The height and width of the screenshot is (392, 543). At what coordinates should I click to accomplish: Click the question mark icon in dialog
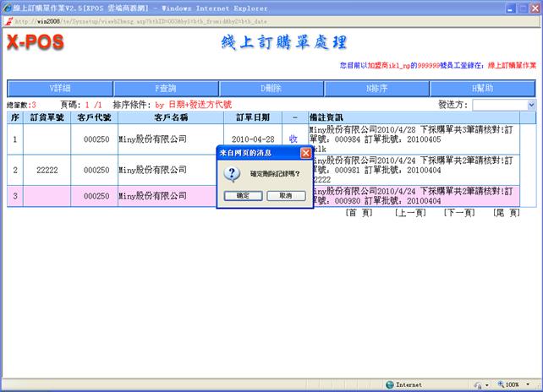pos(234,173)
